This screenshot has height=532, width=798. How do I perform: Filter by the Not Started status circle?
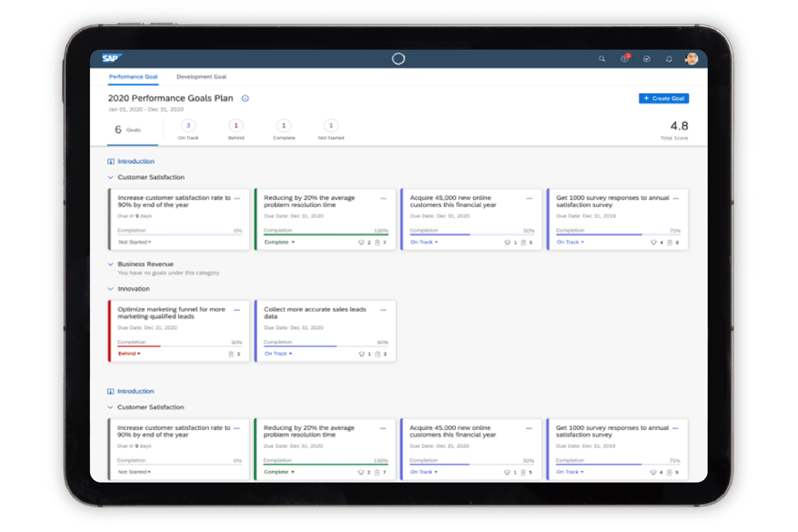pos(331,126)
